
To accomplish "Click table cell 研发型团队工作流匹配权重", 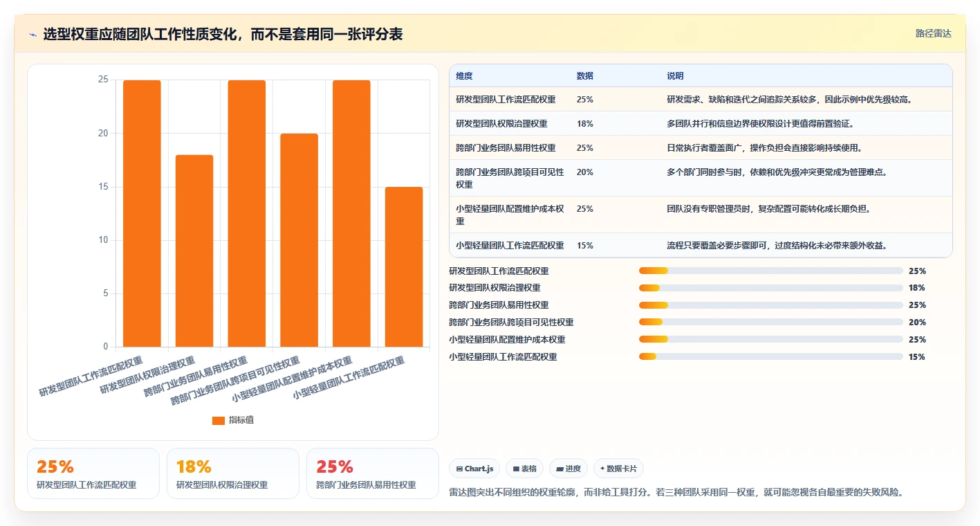I will [506, 99].
